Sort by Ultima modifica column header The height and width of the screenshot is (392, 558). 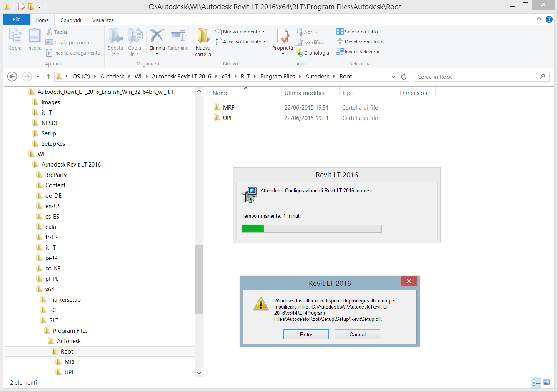point(305,93)
